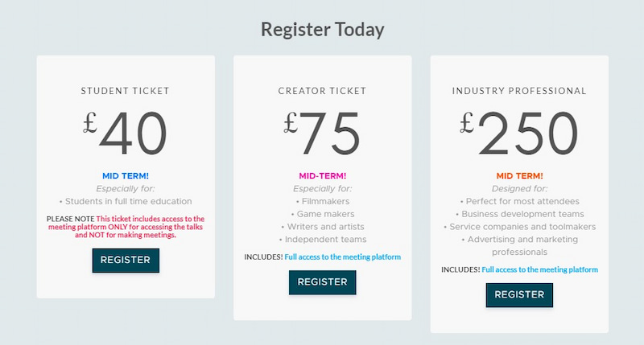Click the £250 industry price

pos(519,132)
